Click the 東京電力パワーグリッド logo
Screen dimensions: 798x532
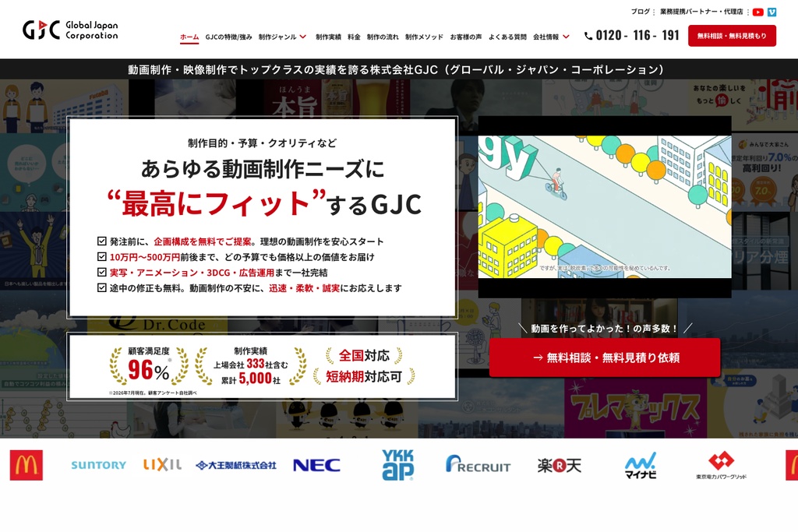pos(721,465)
